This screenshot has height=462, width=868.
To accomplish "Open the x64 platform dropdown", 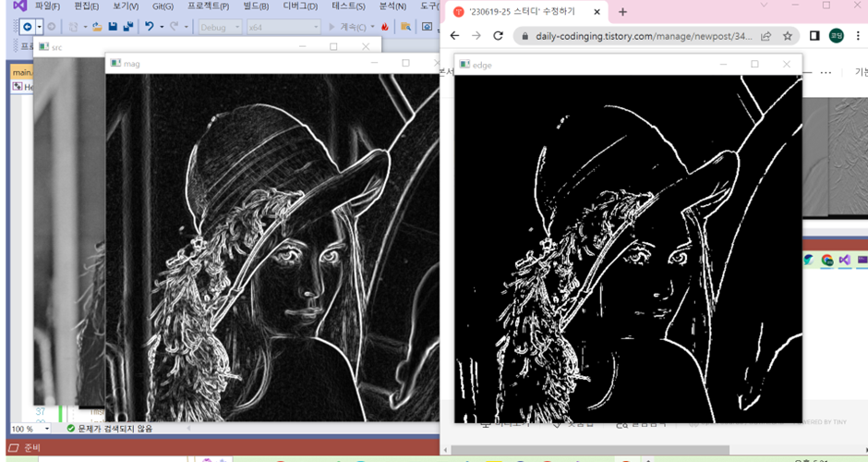I will click(x=283, y=27).
